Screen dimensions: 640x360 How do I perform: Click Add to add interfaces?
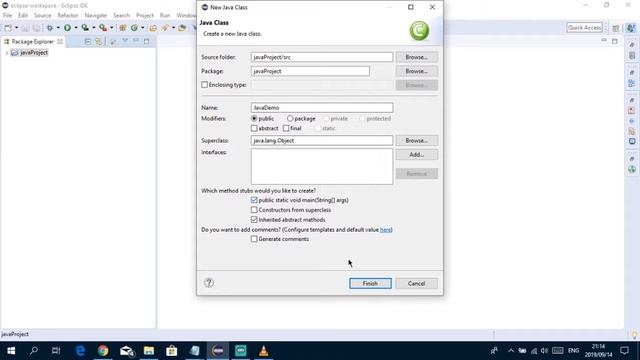416,155
